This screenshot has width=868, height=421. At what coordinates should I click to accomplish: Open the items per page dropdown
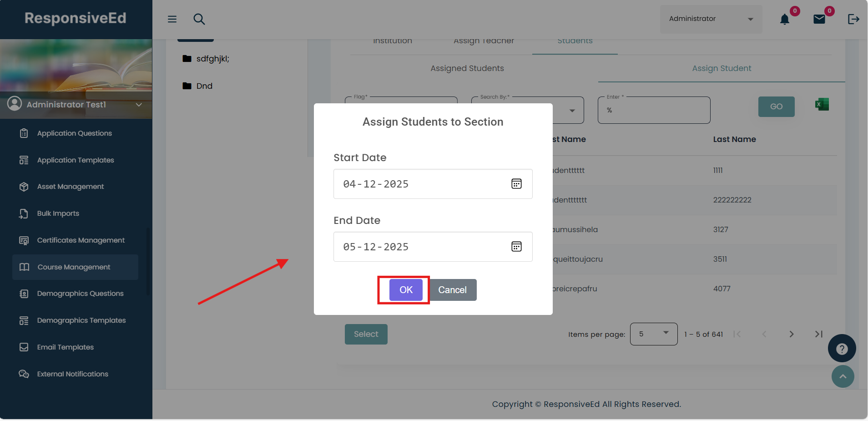coord(653,334)
